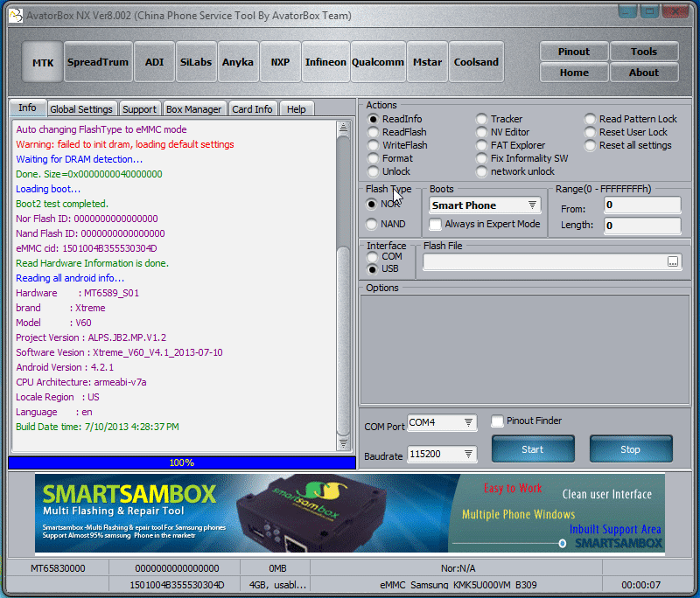Select Coolsand chipset platform button
The height and width of the screenshot is (598, 700).
tap(476, 62)
